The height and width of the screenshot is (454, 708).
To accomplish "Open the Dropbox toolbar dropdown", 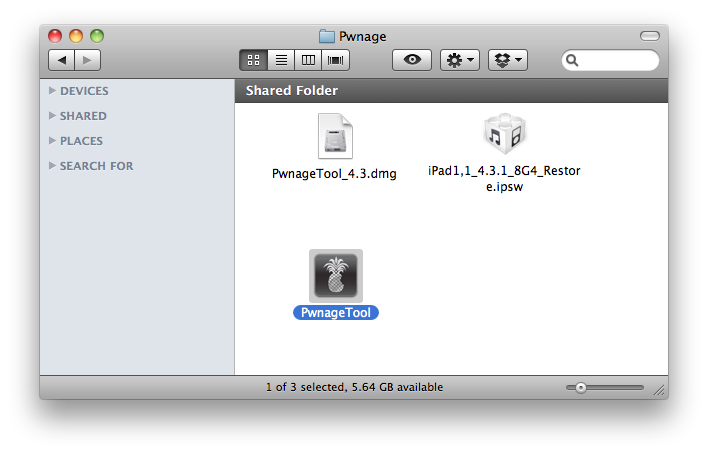I will (x=507, y=60).
